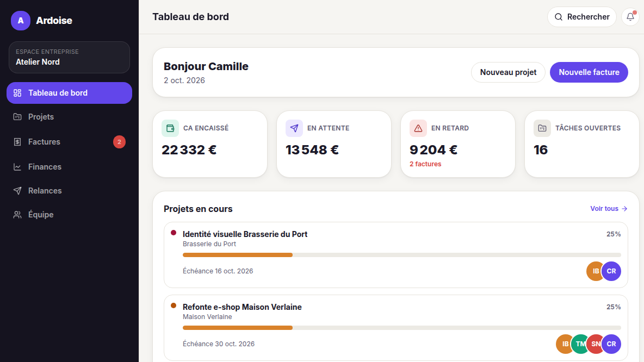Click the Refonte e-shop progress bar

[401, 328]
